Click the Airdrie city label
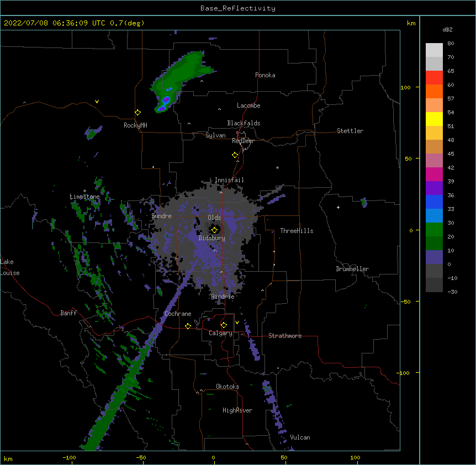This screenshot has width=476, height=465. (x=223, y=297)
